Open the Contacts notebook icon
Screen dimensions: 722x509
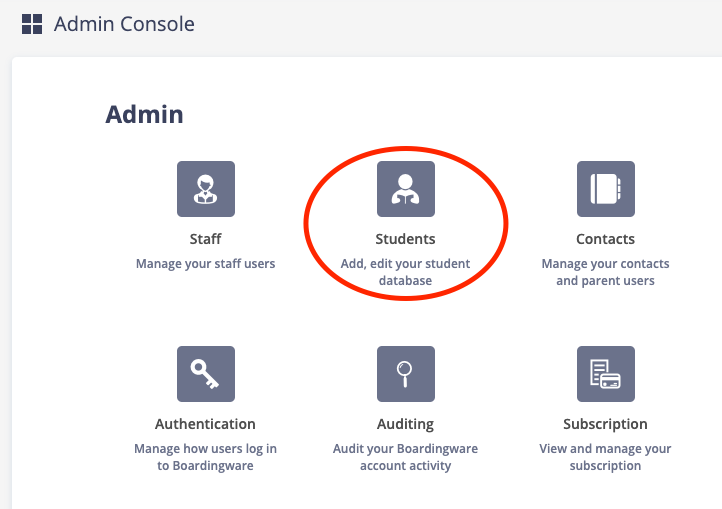[x=606, y=189]
